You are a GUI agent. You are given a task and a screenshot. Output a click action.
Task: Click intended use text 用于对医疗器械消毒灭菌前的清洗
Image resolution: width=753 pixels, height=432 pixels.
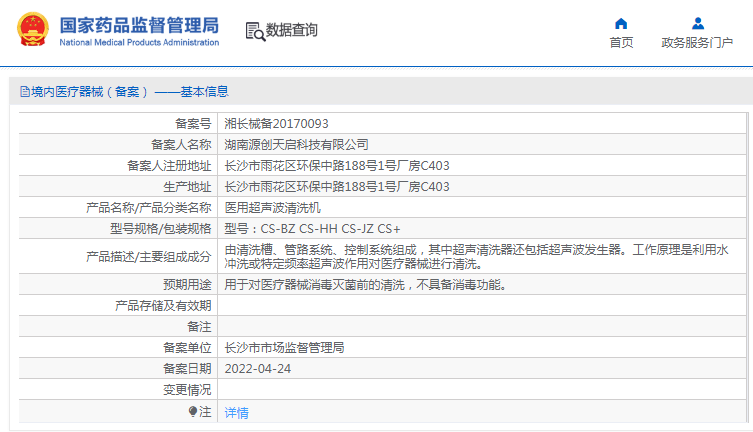click(314, 285)
